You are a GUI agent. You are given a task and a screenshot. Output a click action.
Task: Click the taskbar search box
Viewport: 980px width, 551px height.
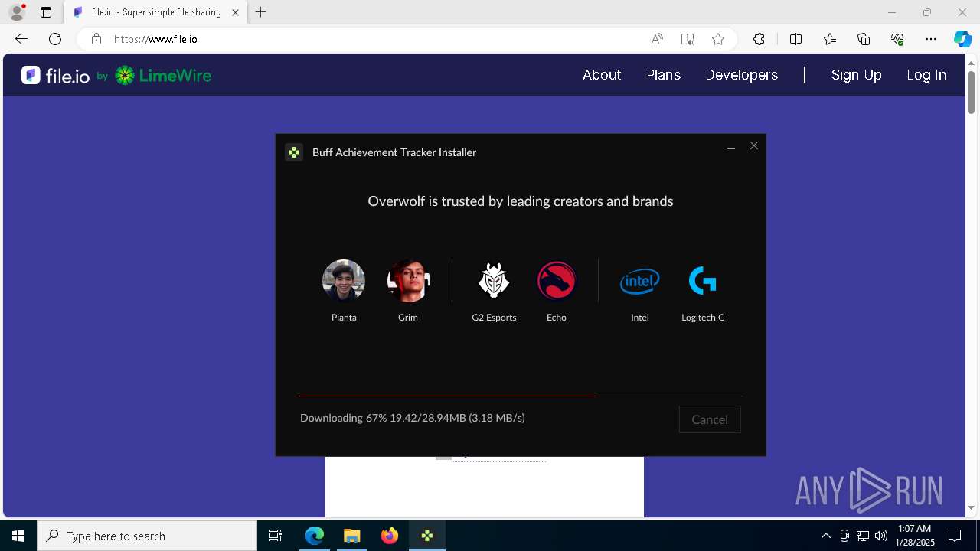(147, 536)
